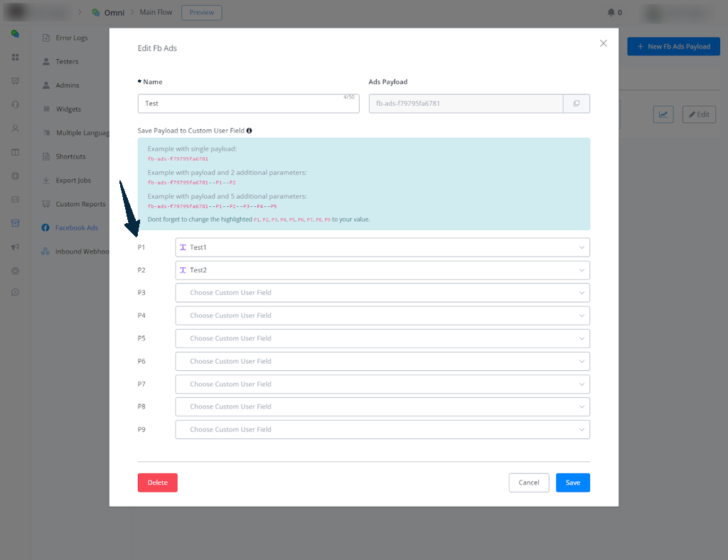
Task: Open the monitor icon in left rail
Action: coord(16,81)
